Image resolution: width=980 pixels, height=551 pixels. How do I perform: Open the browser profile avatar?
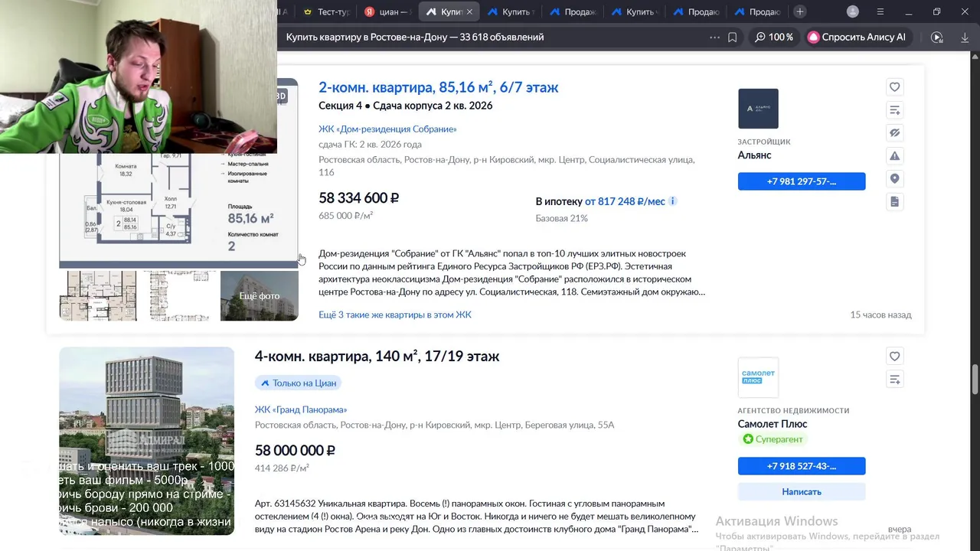tap(853, 11)
